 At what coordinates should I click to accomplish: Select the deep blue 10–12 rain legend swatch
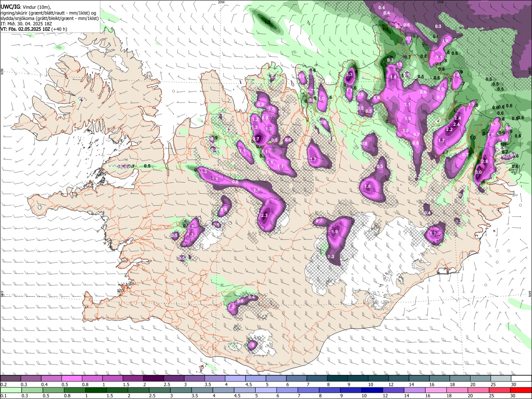pyautogui.click(x=372, y=390)
